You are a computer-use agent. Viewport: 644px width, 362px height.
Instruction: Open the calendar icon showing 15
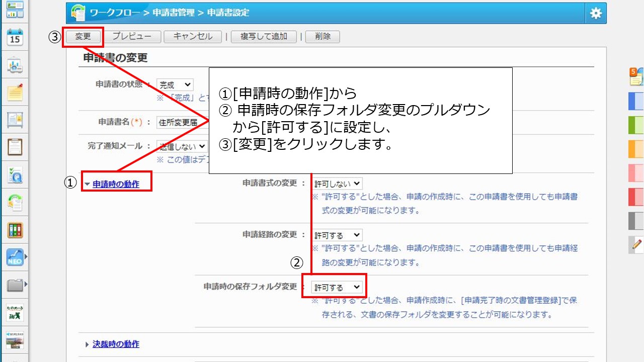pos(15,37)
